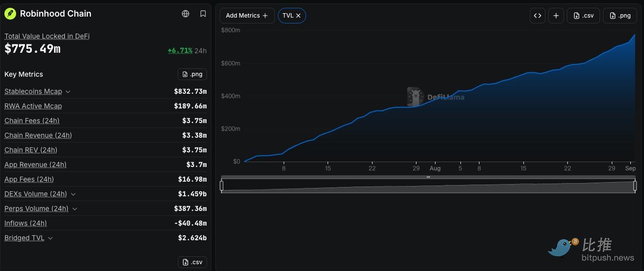644x271 pixels.
Task: Click the $775.49m TVL value
Action: pos(32,49)
